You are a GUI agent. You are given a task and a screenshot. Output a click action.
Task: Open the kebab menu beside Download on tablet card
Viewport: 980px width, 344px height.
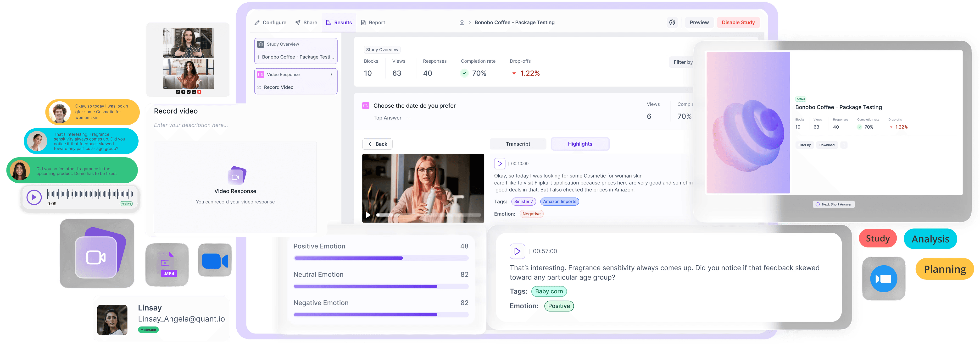click(x=844, y=145)
